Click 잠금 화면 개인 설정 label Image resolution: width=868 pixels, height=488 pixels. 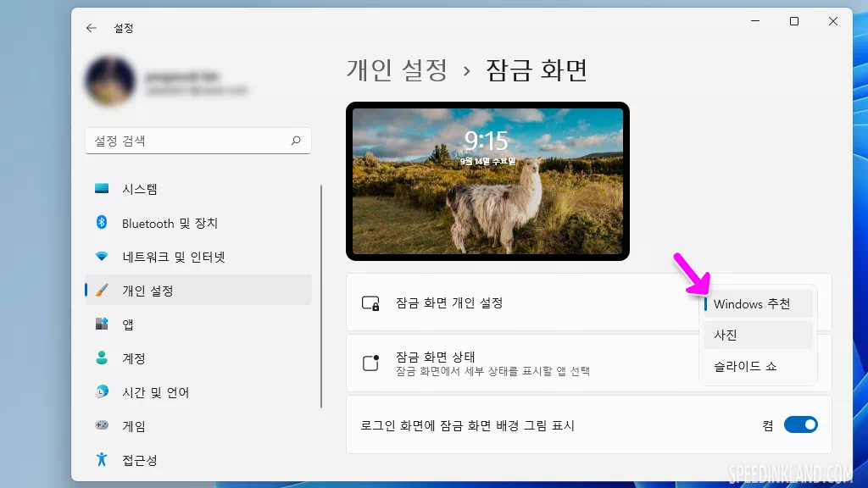449,303
